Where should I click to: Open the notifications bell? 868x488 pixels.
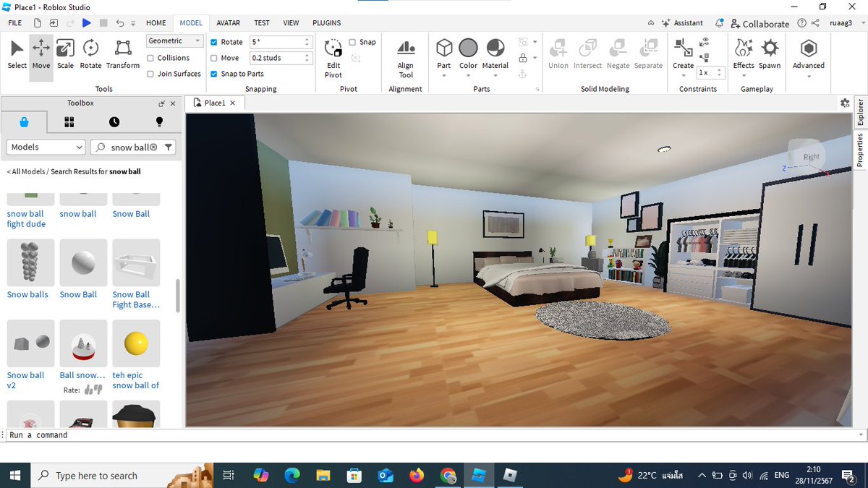(x=718, y=23)
